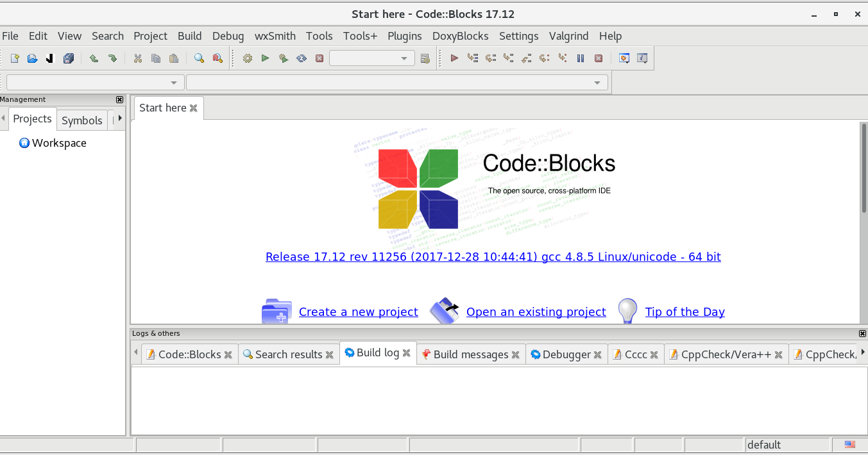Select the Build messages log tab
This screenshot has width=868, height=455.
click(x=470, y=354)
